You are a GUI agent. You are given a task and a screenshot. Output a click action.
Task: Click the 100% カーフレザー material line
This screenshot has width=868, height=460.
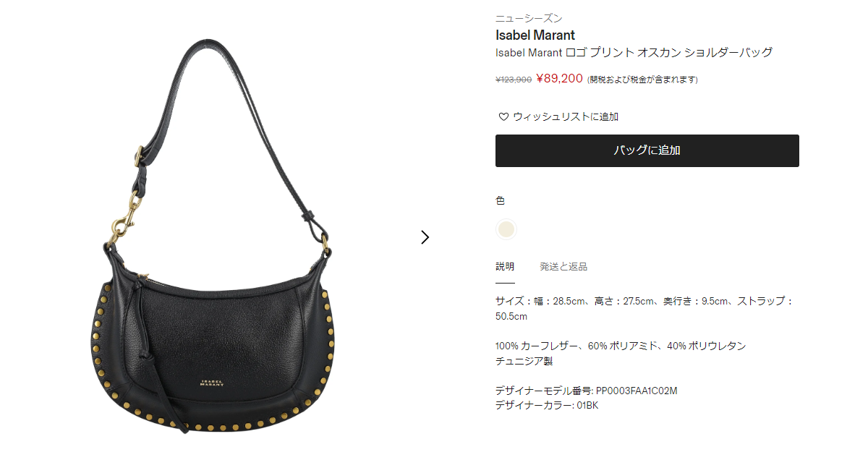point(621,346)
